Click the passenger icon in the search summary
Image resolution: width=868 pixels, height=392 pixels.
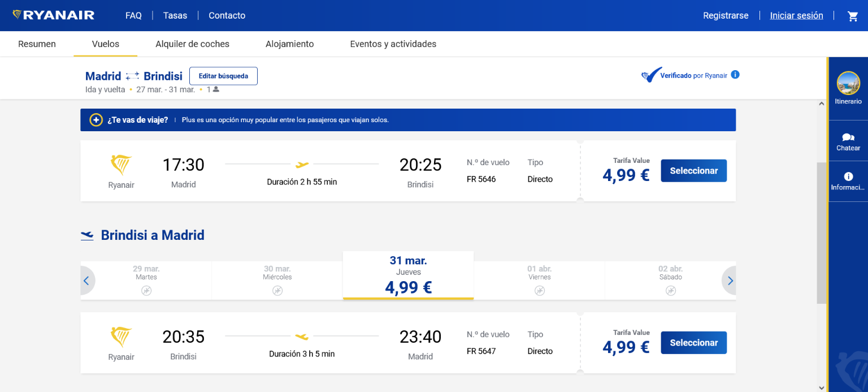pyautogui.click(x=216, y=89)
